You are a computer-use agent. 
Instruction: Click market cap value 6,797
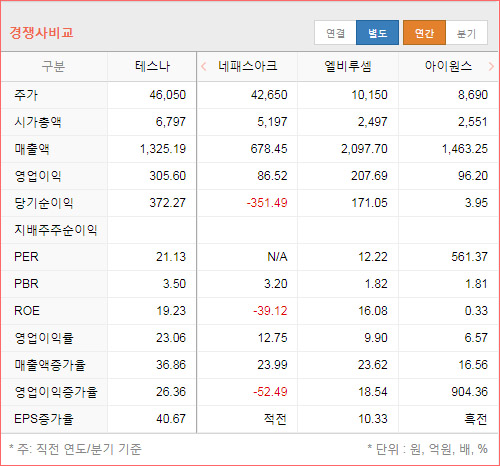[x=171, y=122]
